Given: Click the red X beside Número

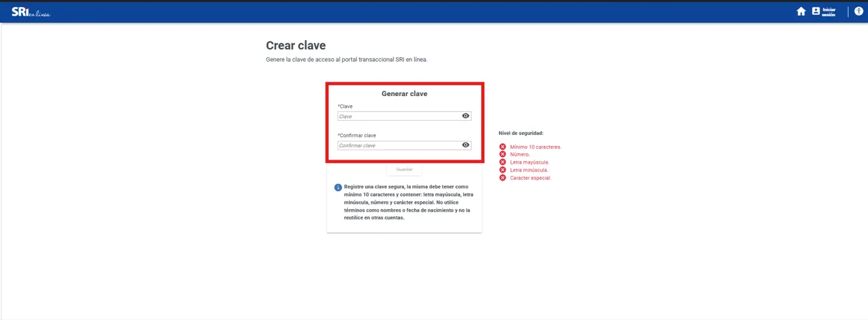Looking at the screenshot, I should tap(502, 154).
